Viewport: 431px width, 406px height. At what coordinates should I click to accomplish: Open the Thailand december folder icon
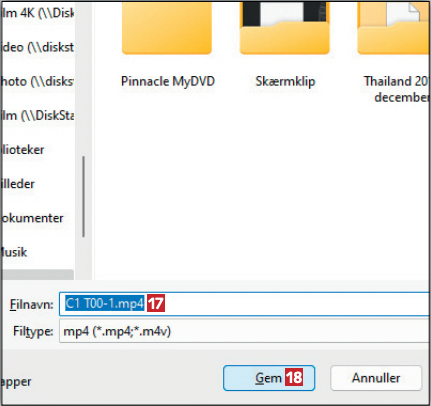[394, 28]
